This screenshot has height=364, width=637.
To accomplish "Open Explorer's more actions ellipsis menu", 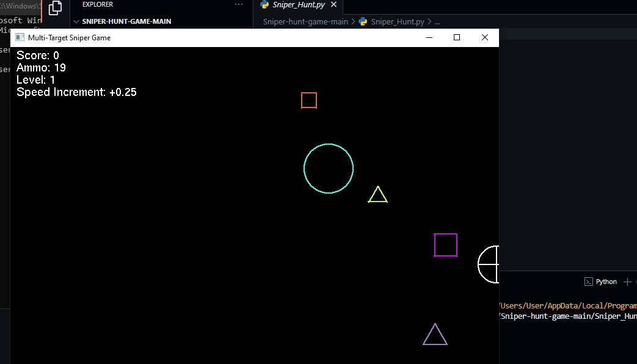I will 239,4.
